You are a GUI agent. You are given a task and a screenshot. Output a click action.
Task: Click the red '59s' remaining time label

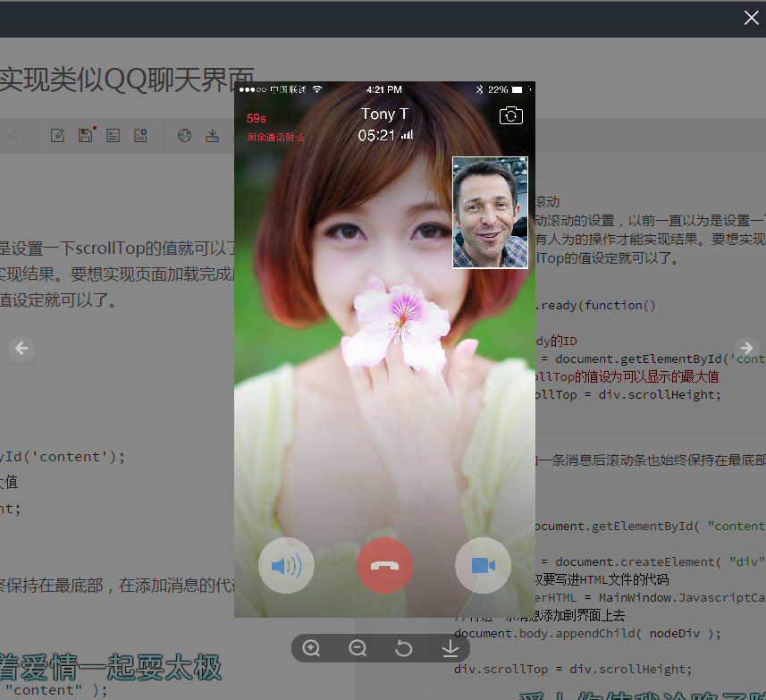[x=256, y=119]
